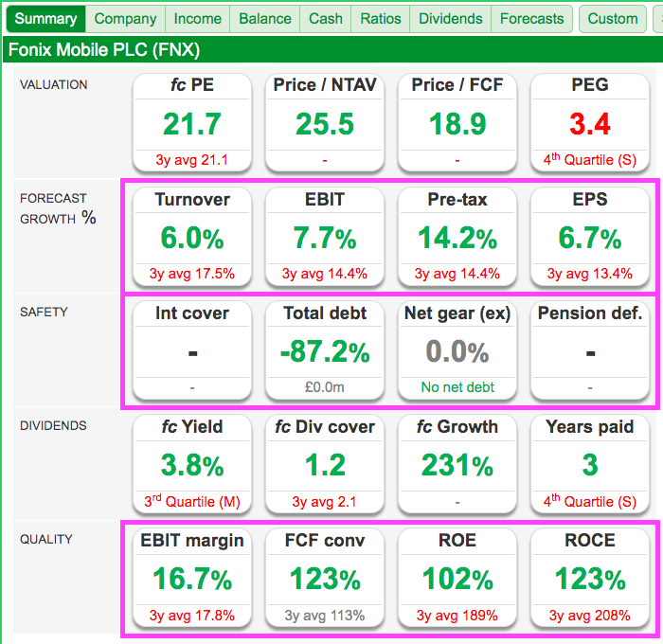Image resolution: width=663 pixels, height=644 pixels.
Task: Click '3y avg 21.1' under fc PE
Action: tap(192, 160)
